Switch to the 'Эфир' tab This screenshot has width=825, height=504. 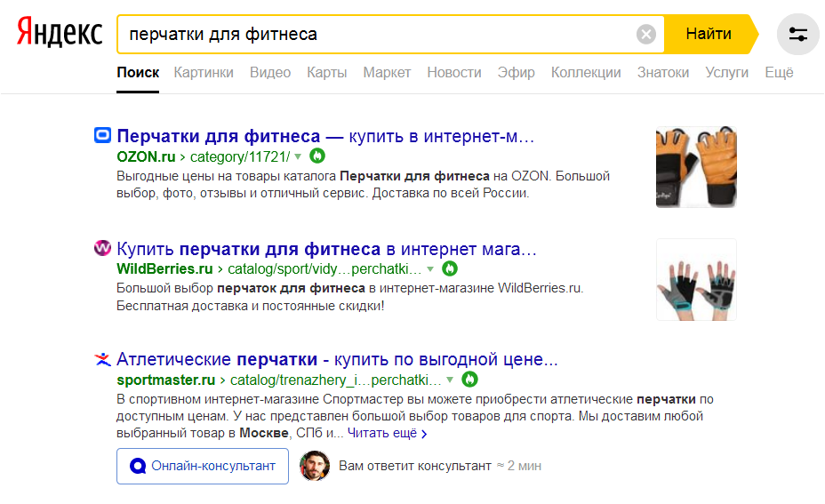point(517,73)
